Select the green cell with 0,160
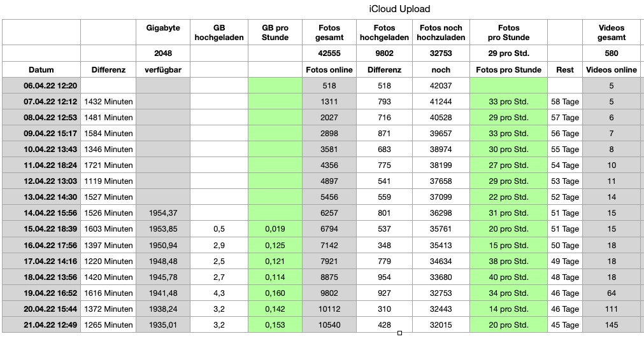 (275, 293)
